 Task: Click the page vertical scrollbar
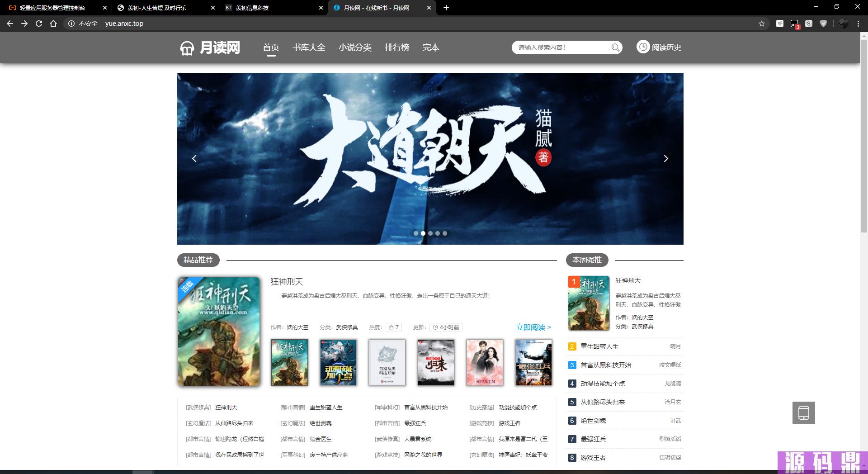pyautogui.click(x=864, y=136)
